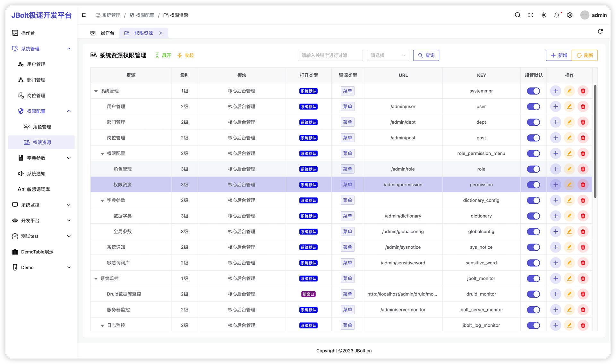
Task: Delete the 部门管理 resource row
Action: [x=583, y=122]
